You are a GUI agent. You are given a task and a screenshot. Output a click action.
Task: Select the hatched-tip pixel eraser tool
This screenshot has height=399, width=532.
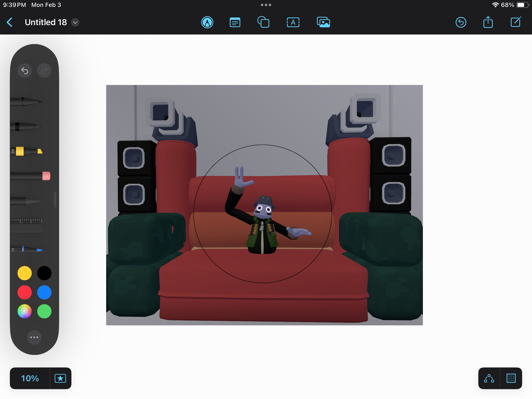click(26, 200)
